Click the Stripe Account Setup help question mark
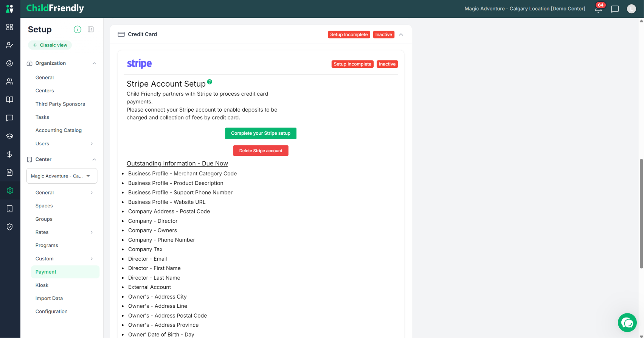Image resolution: width=644 pixels, height=338 pixels. tap(210, 82)
